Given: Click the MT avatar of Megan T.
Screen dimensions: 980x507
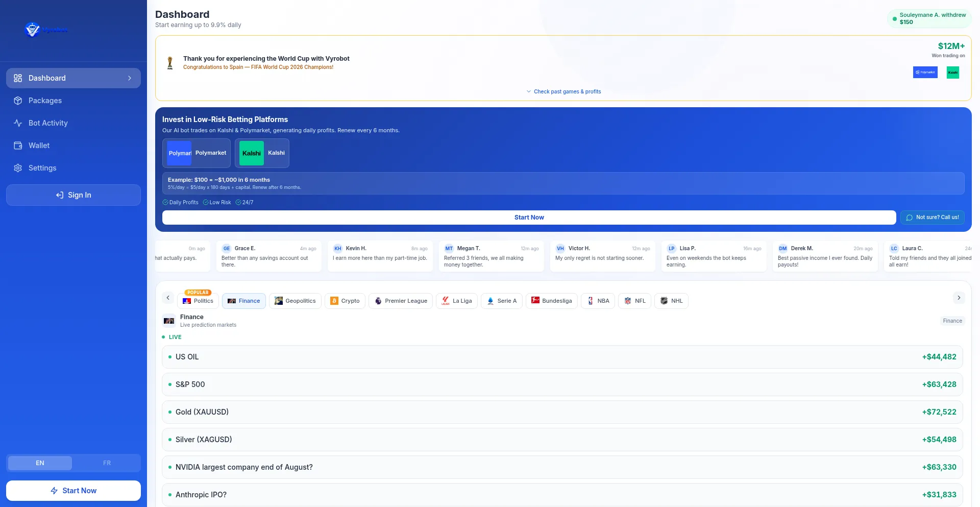Looking at the screenshot, I should click(x=449, y=249).
